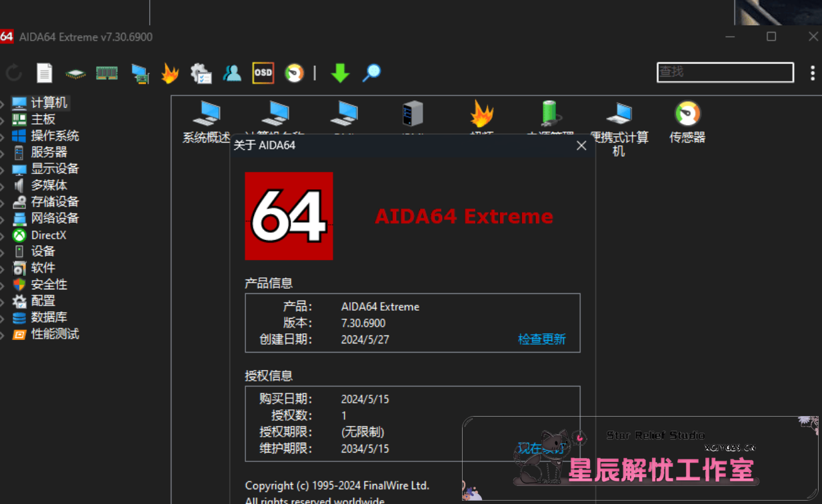Click the blue magnifier driver search icon

click(371, 73)
